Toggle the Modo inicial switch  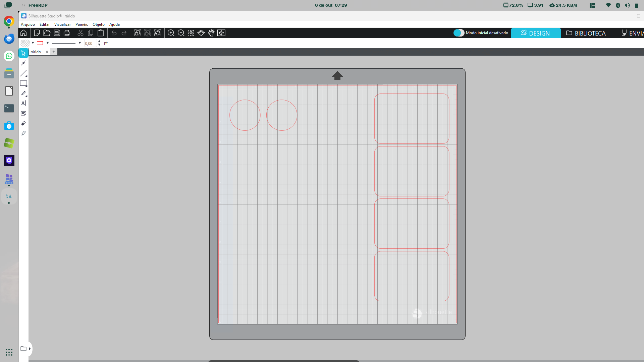click(459, 33)
